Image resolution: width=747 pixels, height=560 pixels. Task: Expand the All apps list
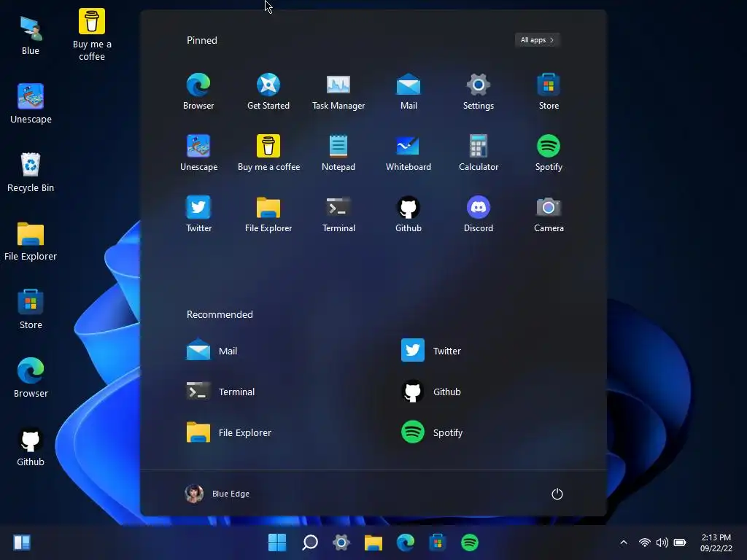pos(537,40)
